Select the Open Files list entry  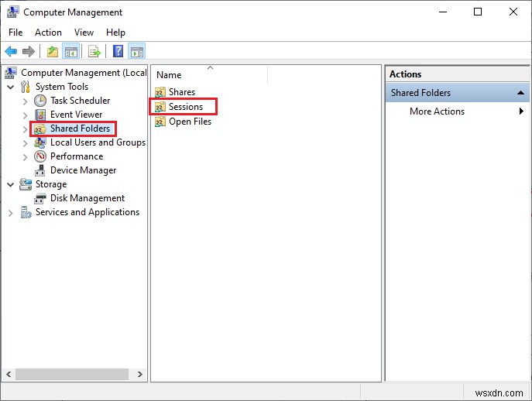(190, 122)
